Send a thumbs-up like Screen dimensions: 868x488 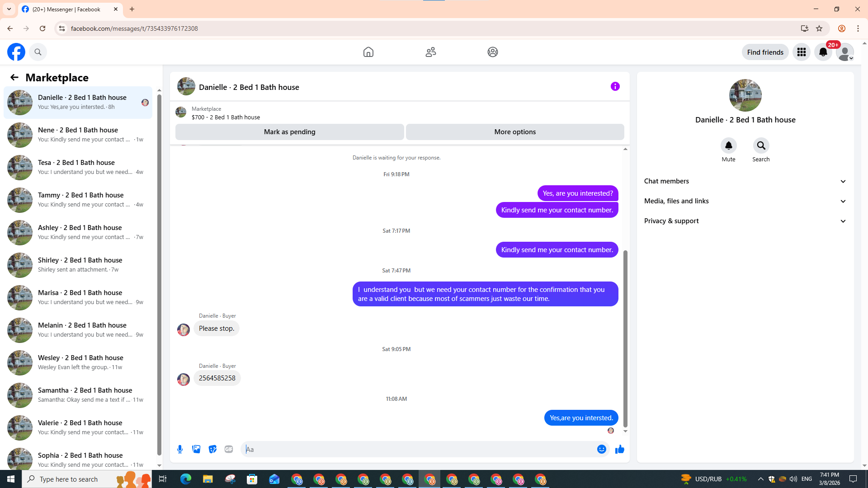619,449
